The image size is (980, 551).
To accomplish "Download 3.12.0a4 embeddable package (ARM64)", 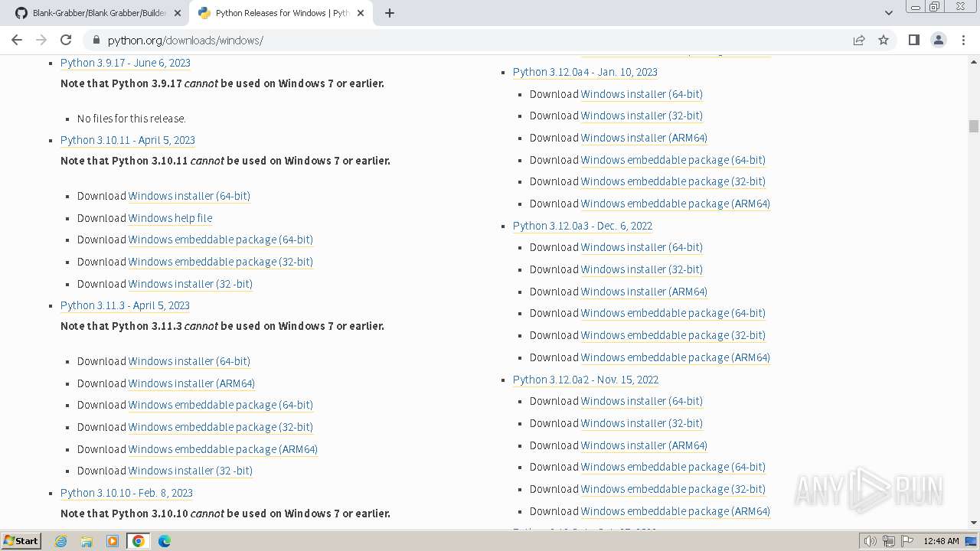I will coord(675,204).
